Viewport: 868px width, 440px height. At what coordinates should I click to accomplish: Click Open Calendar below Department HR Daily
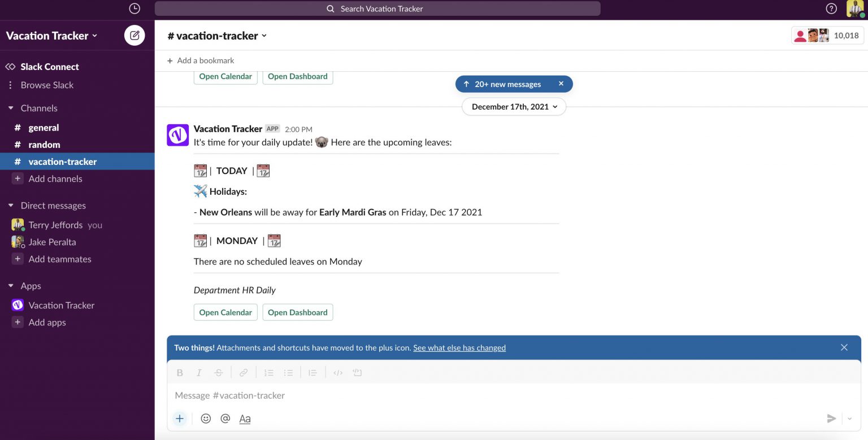point(225,312)
